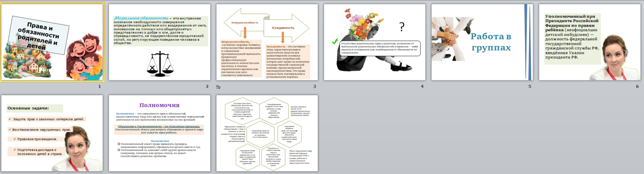Click the green check mark on slide 4

tap(334, 41)
